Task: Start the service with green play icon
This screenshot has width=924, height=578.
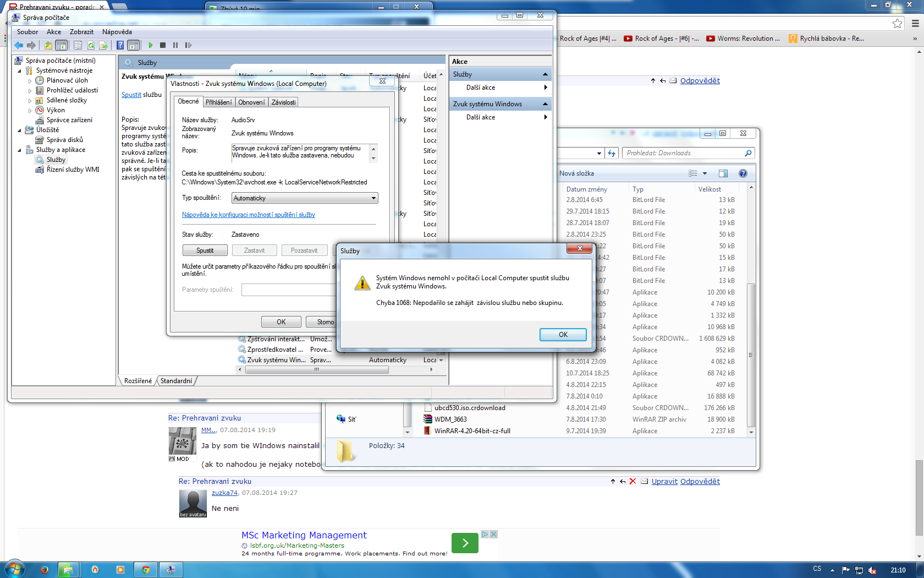Action: tap(151, 45)
